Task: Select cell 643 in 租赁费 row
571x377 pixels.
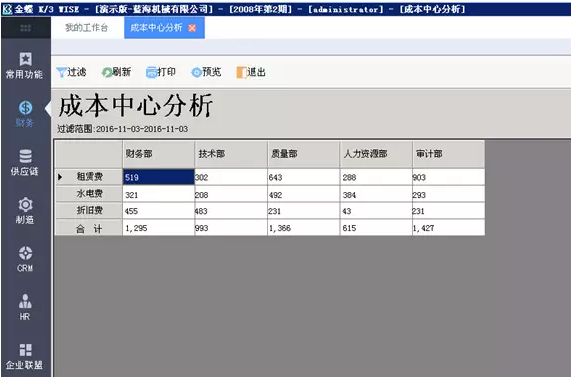Action: pyautogui.click(x=304, y=177)
